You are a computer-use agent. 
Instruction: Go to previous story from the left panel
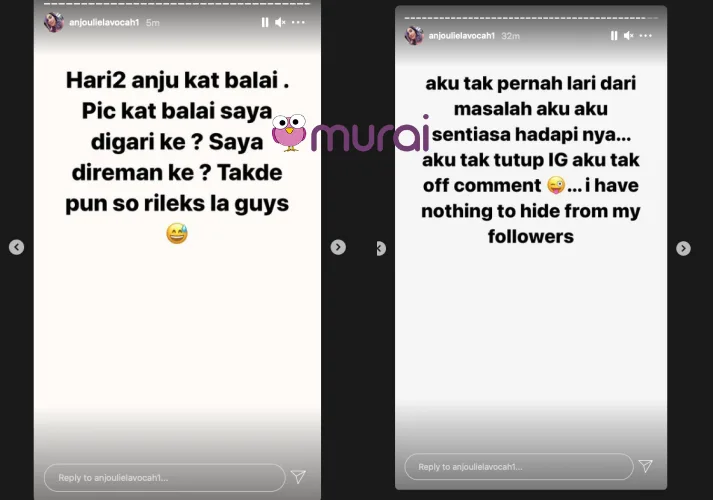[x=17, y=247]
